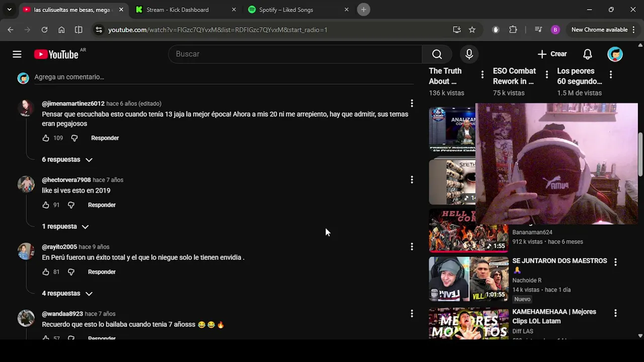Viewport: 644px width, 362px height.
Task: Open the Nachoide R channel name
Action: [x=527, y=280]
